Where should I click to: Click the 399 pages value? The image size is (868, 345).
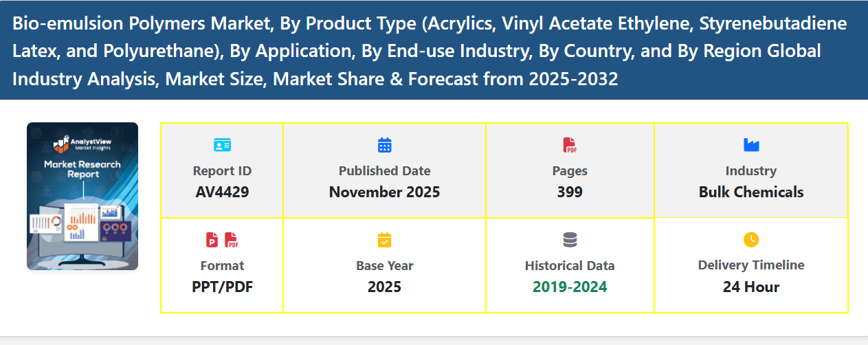570,192
